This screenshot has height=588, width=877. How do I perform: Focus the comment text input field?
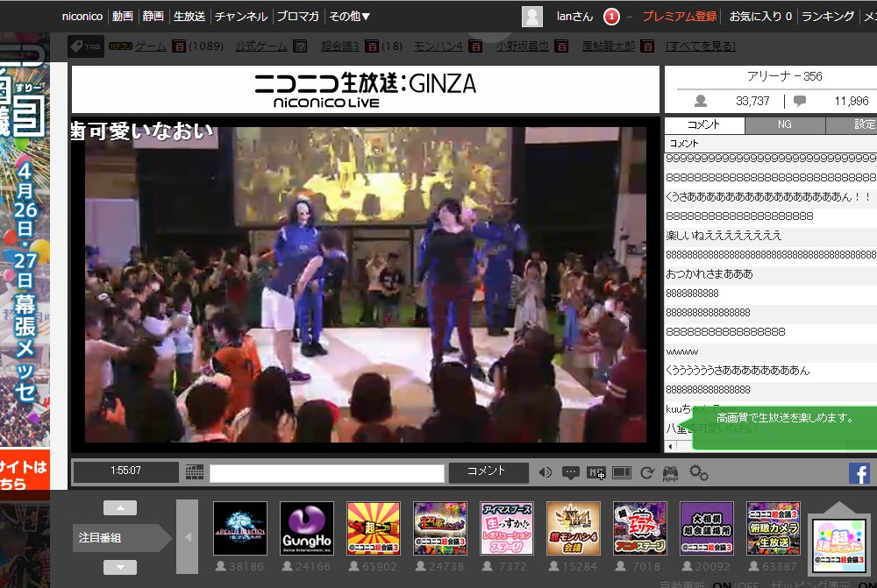[326, 473]
